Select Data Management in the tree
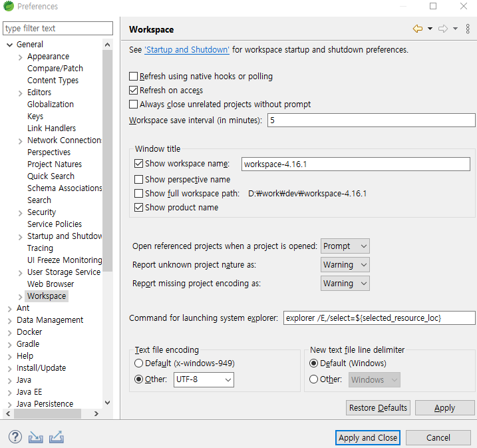Image resolution: width=477 pixels, height=448 pixels. click(x=50, y=320)
